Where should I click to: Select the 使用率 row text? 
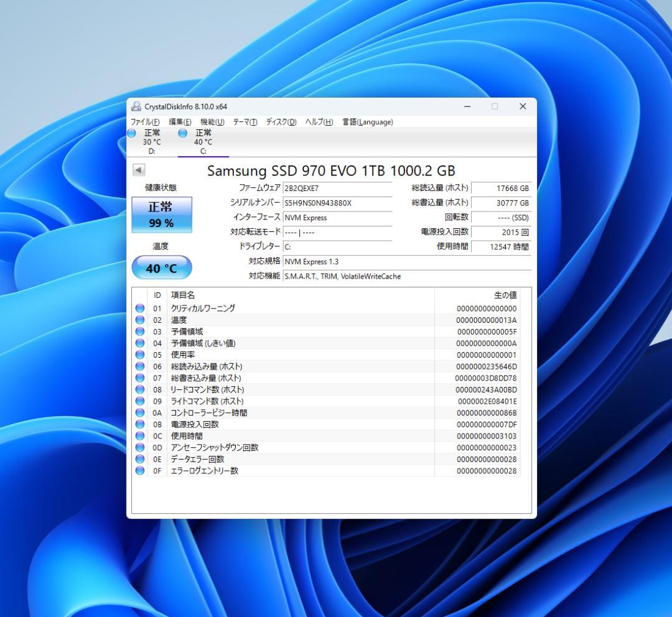(182, 355)
